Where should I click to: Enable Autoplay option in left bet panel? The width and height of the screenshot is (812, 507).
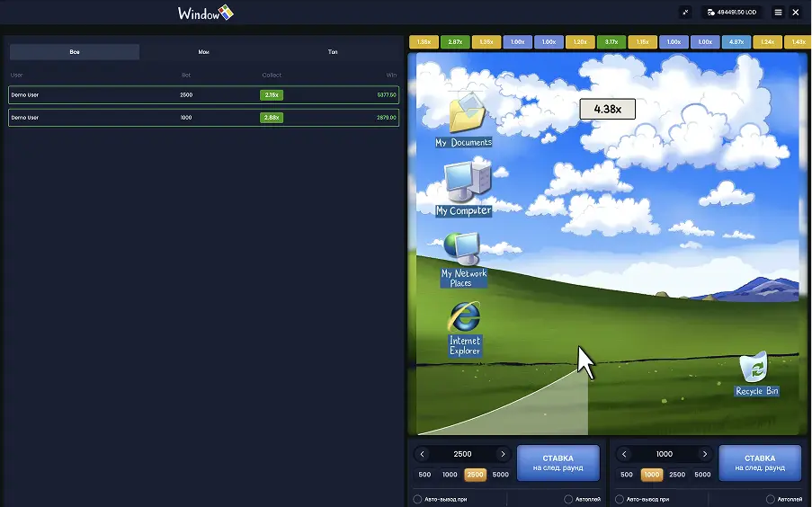point(568,499)
